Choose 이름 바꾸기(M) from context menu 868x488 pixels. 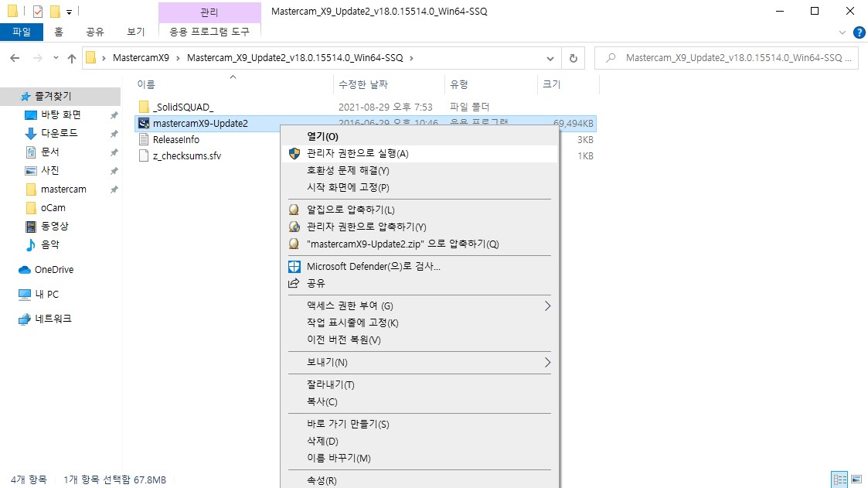pos(420,458)
